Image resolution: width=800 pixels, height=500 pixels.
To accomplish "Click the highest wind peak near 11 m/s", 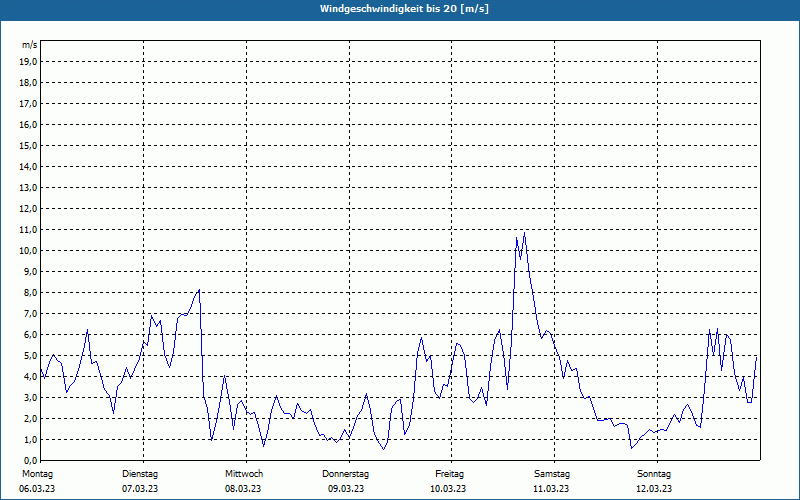I will [x=524, y=233].
